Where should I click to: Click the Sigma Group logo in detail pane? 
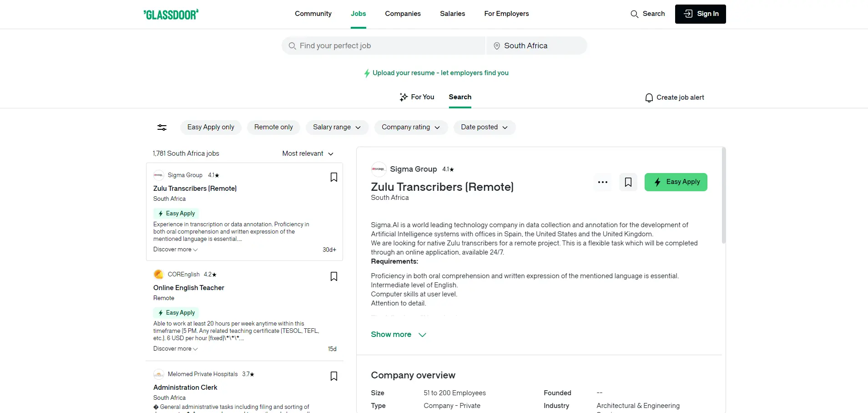(x=378, y=169)
